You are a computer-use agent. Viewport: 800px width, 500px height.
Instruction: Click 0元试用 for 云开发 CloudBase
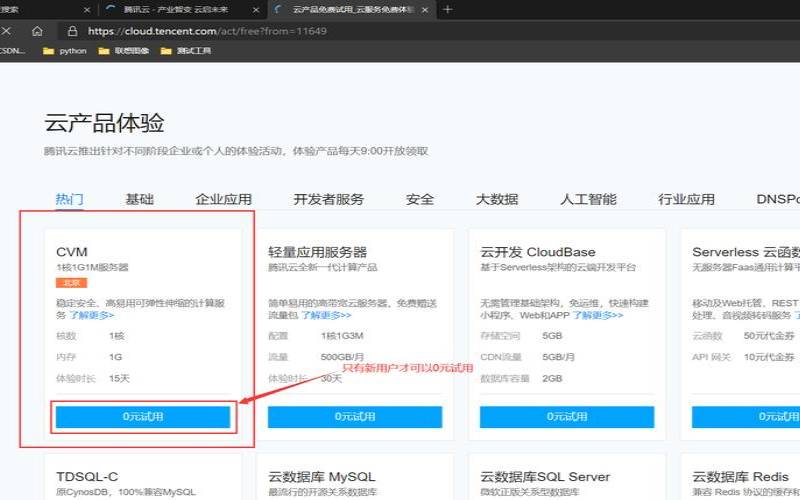pyautogui.click(x=567, y=416)
